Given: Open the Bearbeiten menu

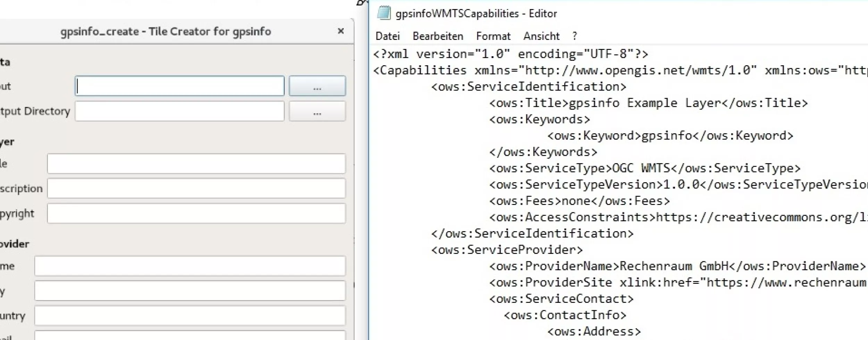Looking at the screenshot, I should pyautogui.click(x=437, y=36).
